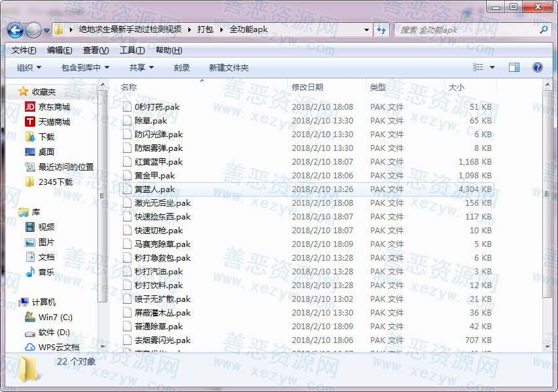Screen dimensions: 558x392
Task: Open 天猫商城 favorite in sidebar
Action: click(x=54, y=122)
